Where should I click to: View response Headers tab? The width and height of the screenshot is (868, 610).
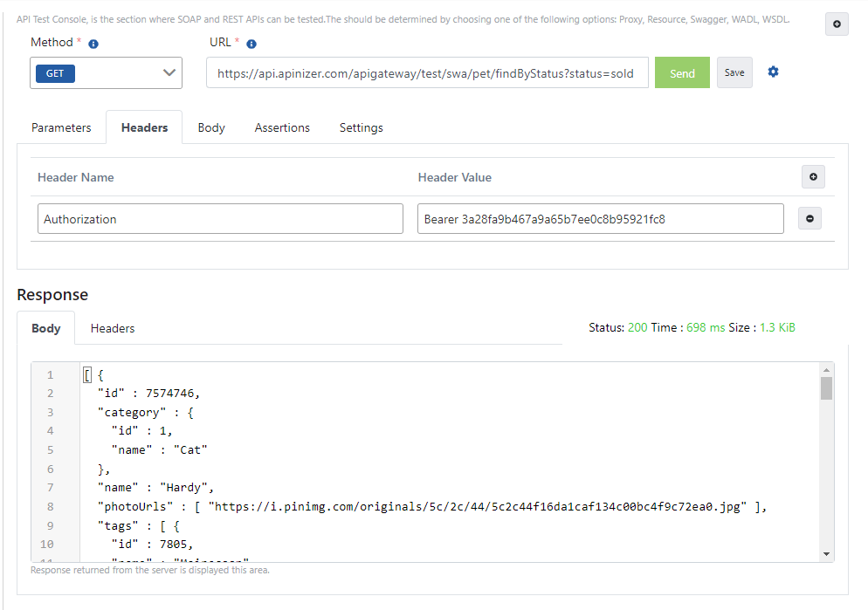[x=112, y=328]
